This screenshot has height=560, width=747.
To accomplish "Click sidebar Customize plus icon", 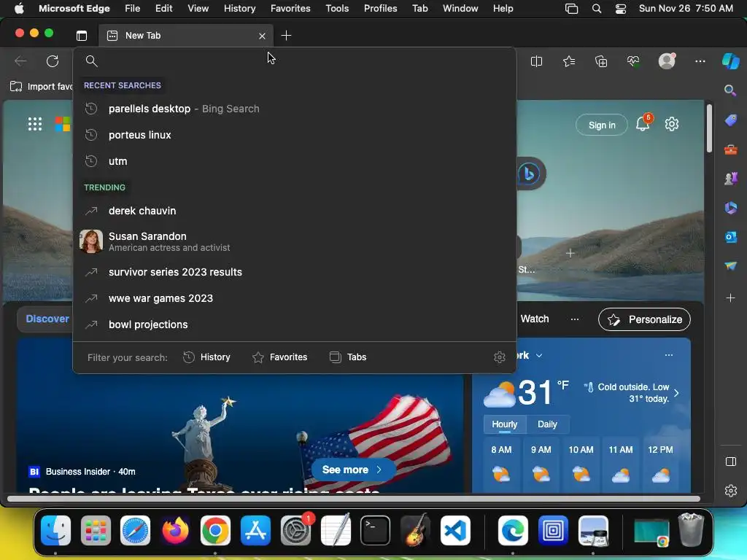I will point(731,298).
